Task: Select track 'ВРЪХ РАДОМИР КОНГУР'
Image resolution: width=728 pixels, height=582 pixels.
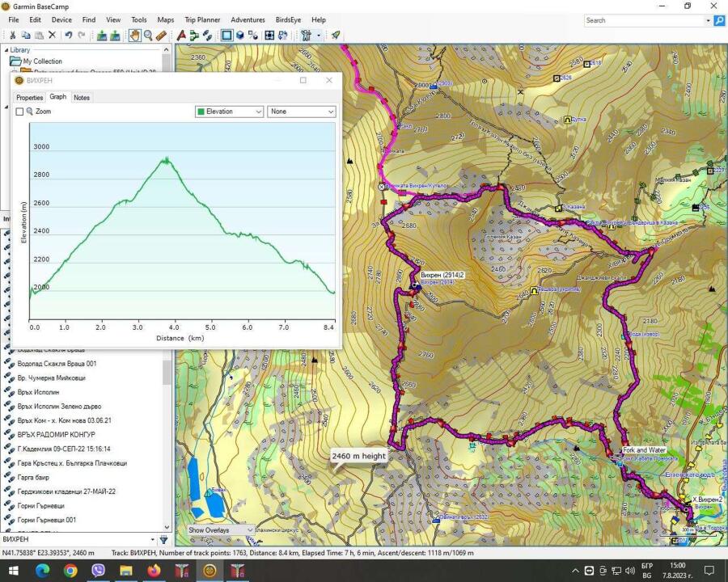Action: click(x=56, y=434)
